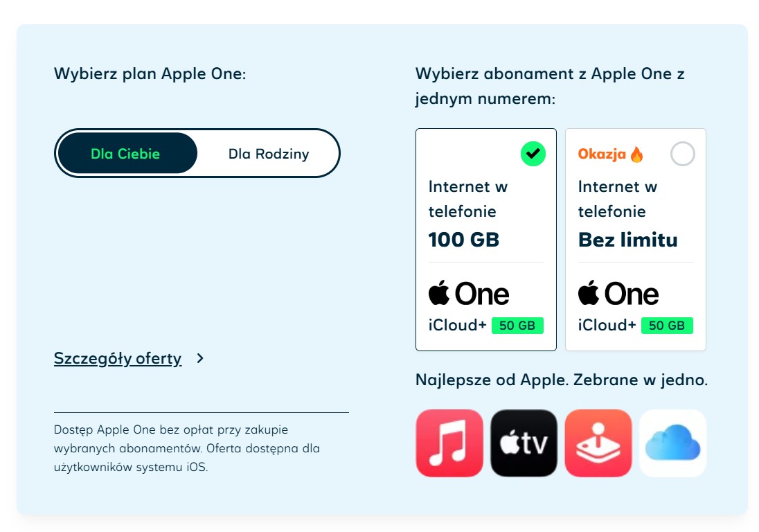
Task: Click iCloud+ label in Bez limitu card
Action: point(607,325)
